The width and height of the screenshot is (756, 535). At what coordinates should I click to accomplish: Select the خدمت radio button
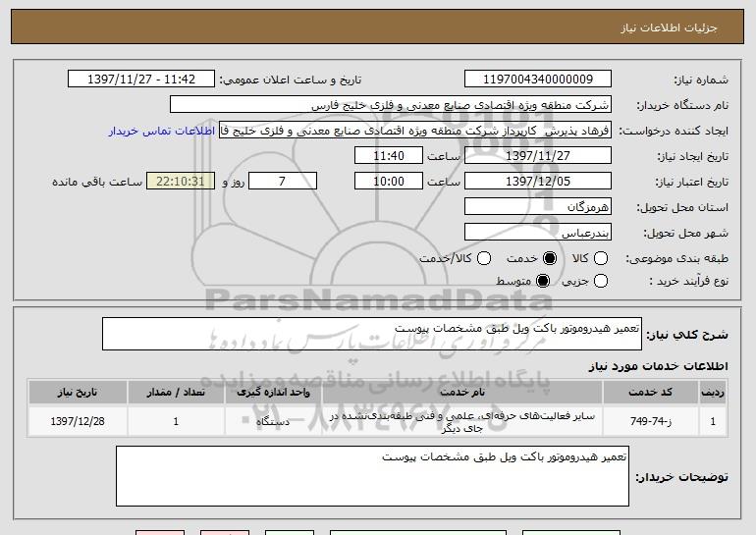click(x=550, y=258)
